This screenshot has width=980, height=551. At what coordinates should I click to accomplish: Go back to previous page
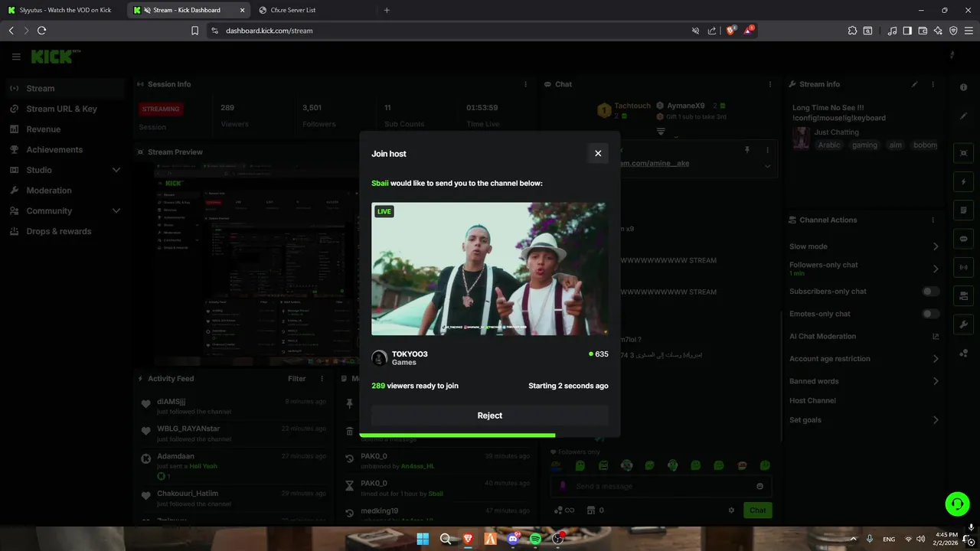point(11,31)
